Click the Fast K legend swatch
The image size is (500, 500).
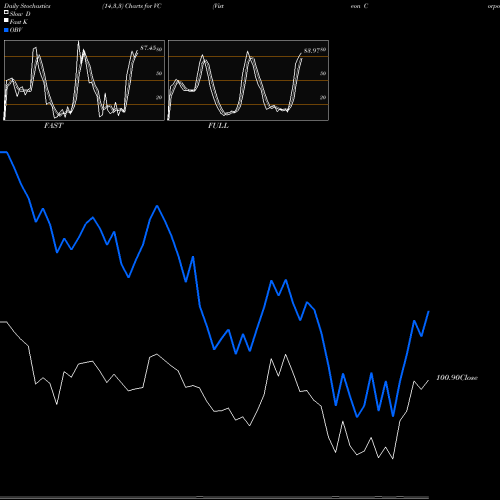pyautogui.click(x=6, y=20)
